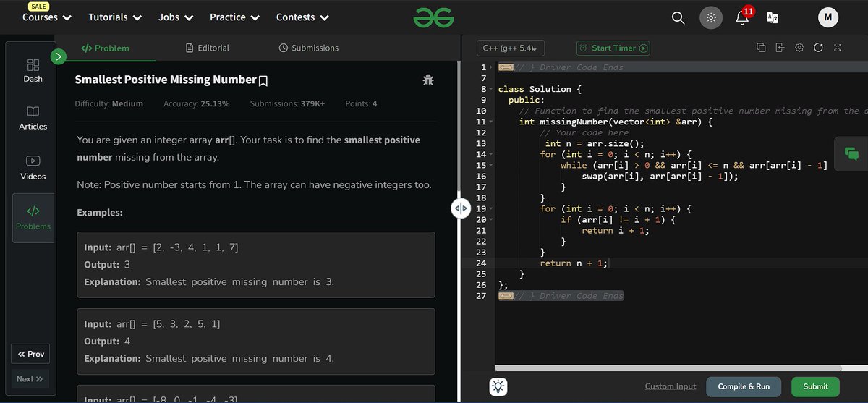Click the Difficulty Medium label

109,103
